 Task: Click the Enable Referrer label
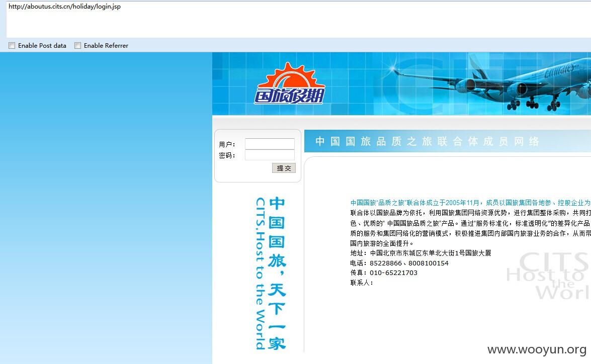[106, 46]
